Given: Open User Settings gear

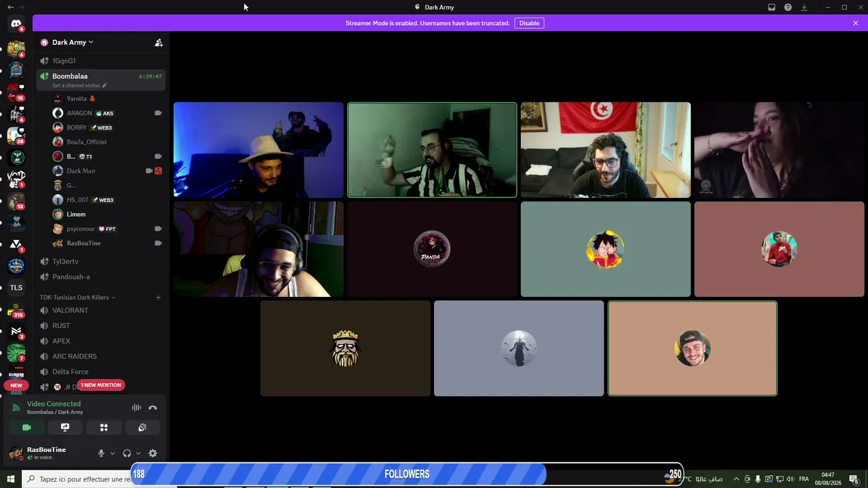Looking at the screenshot, I should (x=153, y=453).
